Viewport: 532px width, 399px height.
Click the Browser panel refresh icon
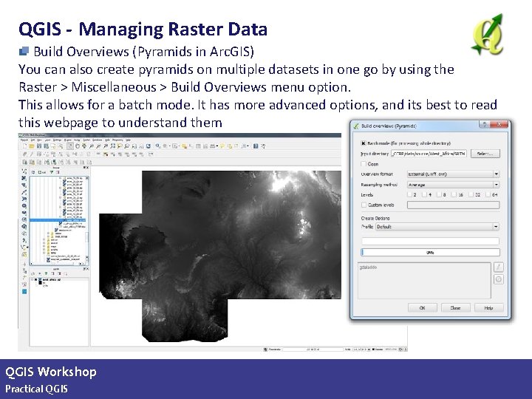[33, 172]
